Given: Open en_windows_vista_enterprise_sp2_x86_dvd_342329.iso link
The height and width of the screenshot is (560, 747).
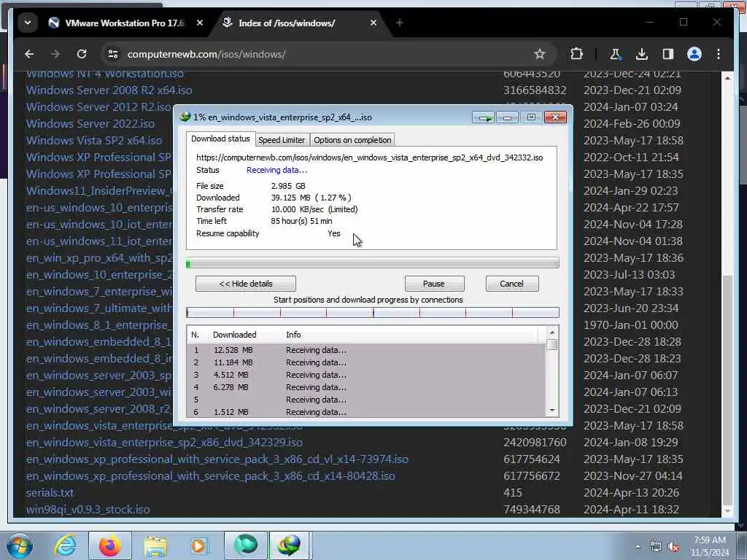Looking at the screenshot, I should 164,443.
